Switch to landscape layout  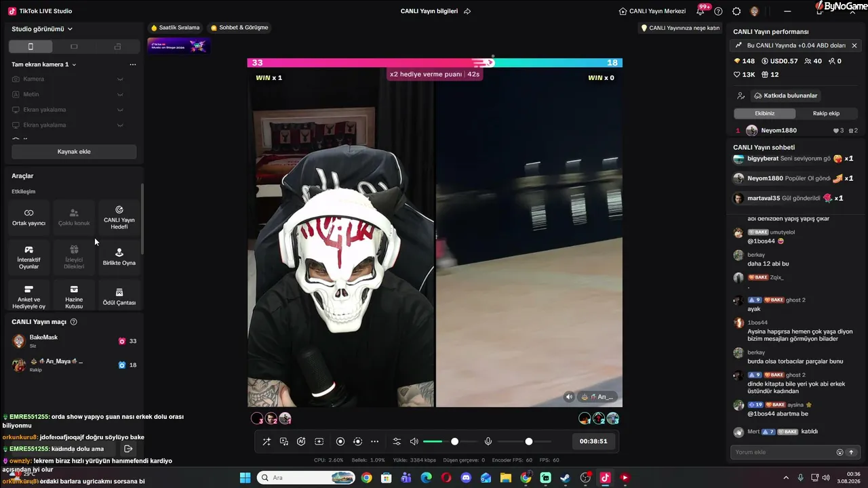(74, 47)
